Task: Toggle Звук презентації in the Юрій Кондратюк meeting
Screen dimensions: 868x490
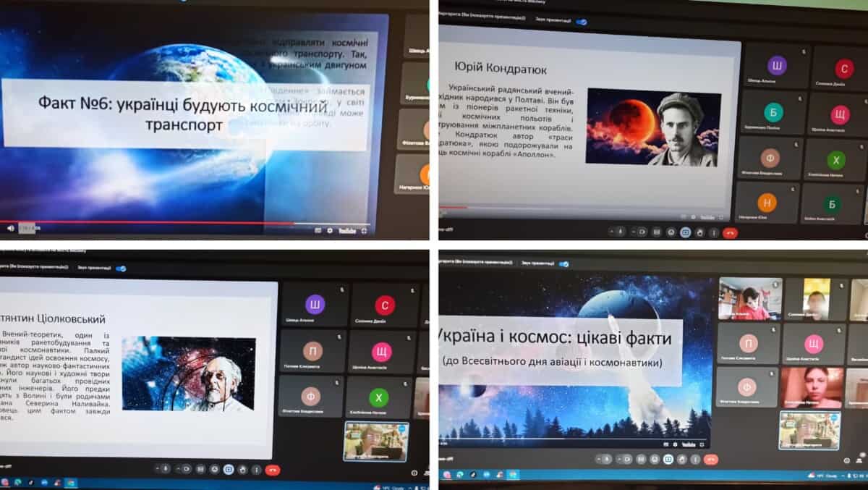Action: tap(581, 22)
